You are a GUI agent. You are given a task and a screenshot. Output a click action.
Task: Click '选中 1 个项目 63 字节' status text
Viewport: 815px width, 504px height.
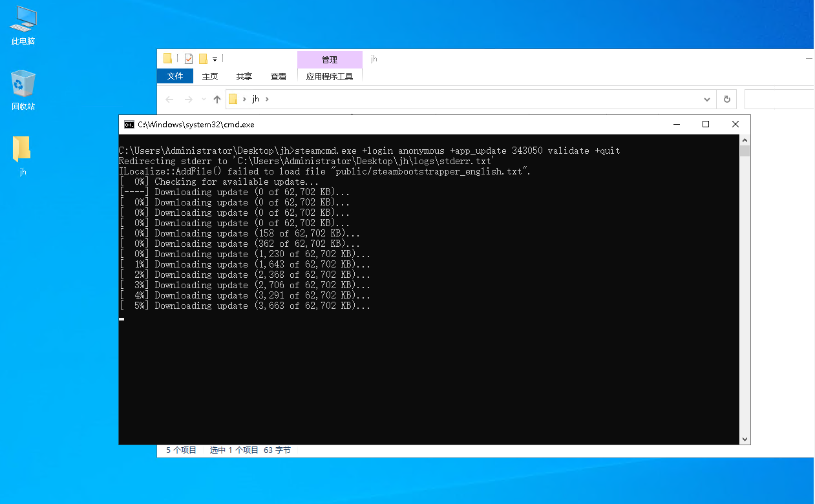click(250, 450)
